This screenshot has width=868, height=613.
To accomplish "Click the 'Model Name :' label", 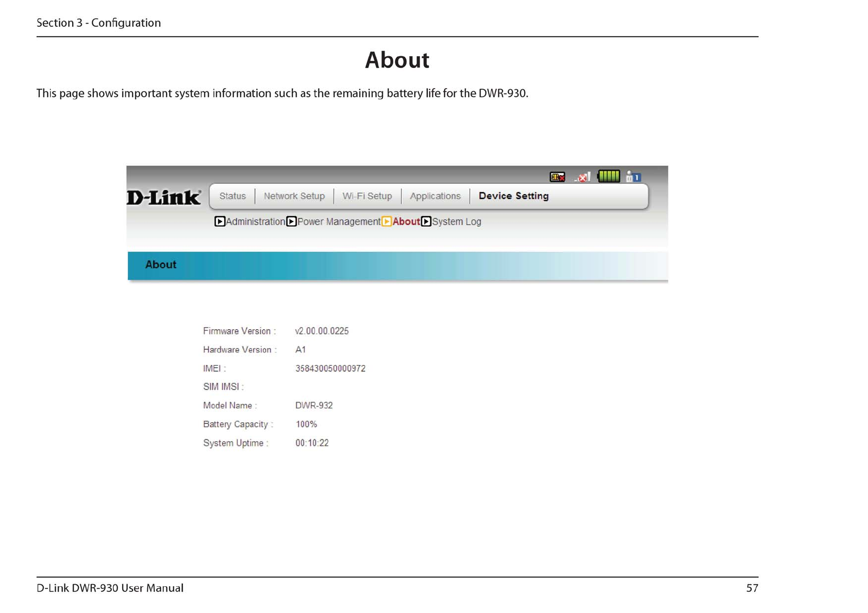I will click(x=230, y=406).
